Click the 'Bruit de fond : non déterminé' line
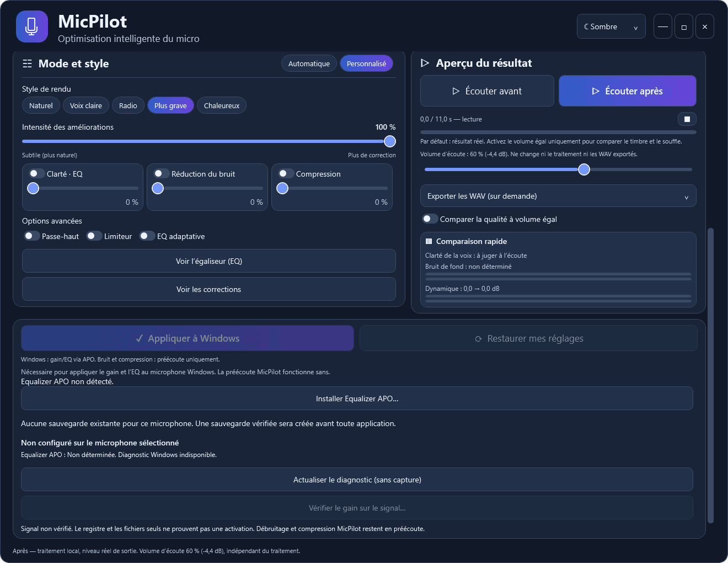This screenshot has height=563, width=728. [x=468, y=267]
